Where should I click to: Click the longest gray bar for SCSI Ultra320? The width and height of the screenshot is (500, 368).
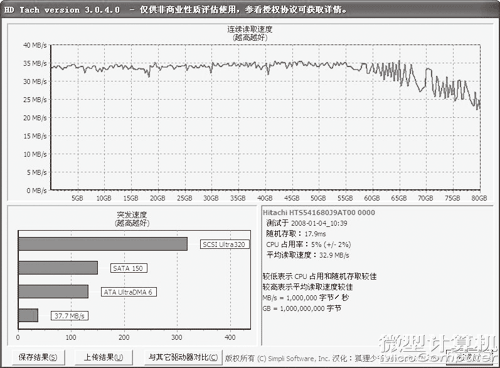103,244
